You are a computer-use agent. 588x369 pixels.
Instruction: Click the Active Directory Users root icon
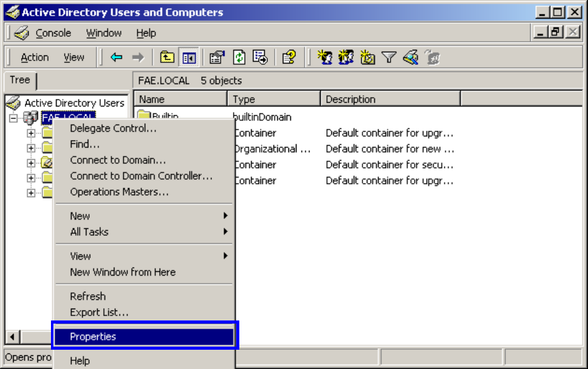[14, 103]
